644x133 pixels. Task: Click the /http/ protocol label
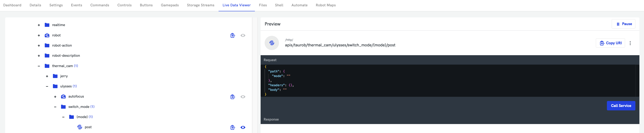click(289, 40)
